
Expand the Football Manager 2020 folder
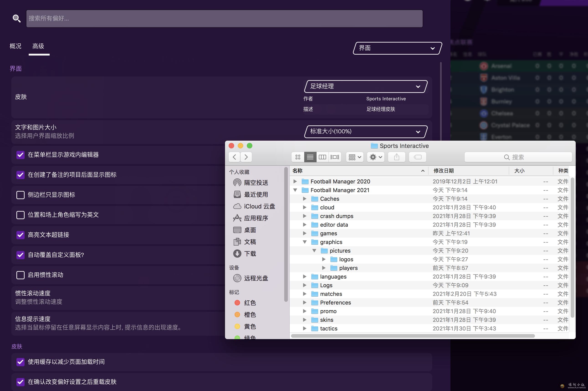[x=295, y=181]
